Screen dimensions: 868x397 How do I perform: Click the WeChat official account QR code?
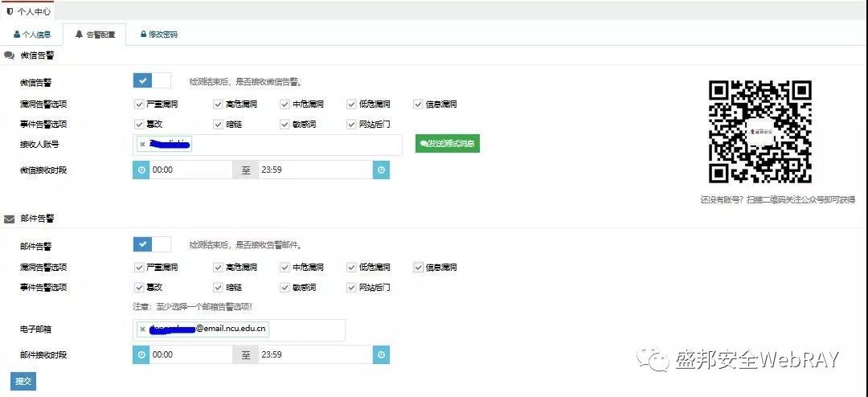pyautogui.click(x=760, y=132)
